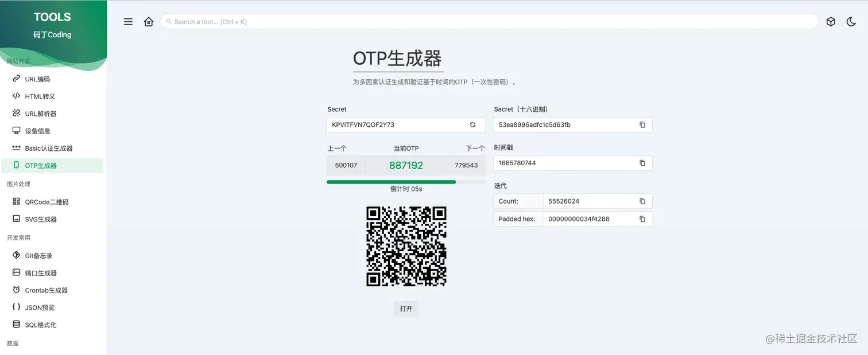Open 设备信息 tool in sidebar

(x=52, y=131)
